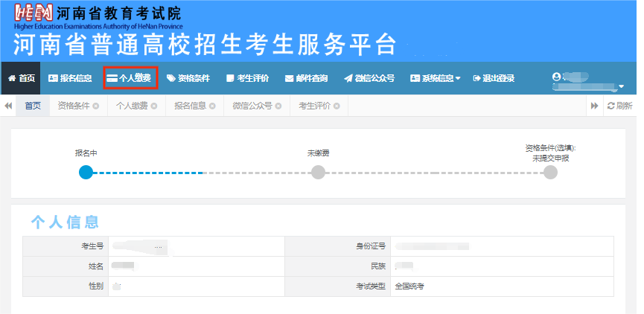Screen dimensions: 644x314
Task: Click the 刷新 refresh button
Action: coord(619,106)
